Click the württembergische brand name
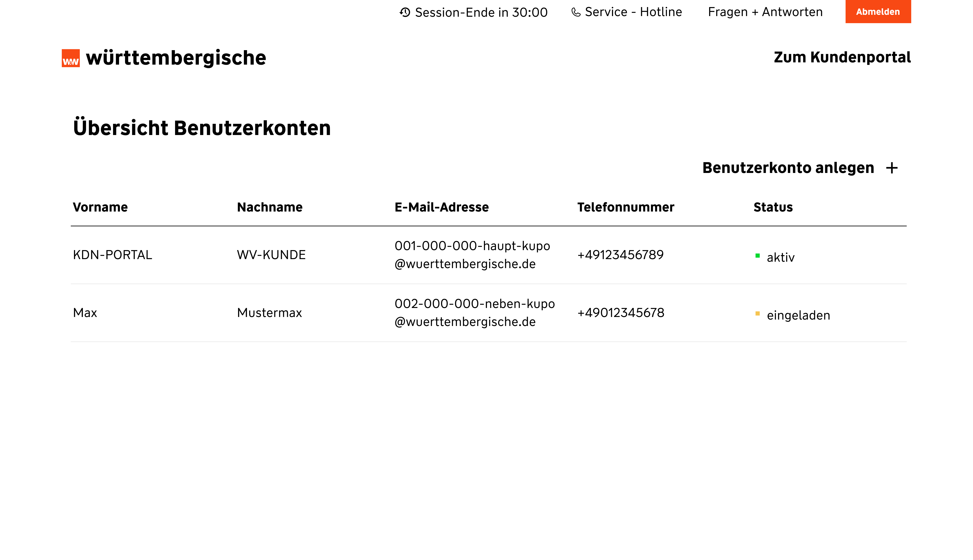The image size is (973, 560). click(175, 58)
